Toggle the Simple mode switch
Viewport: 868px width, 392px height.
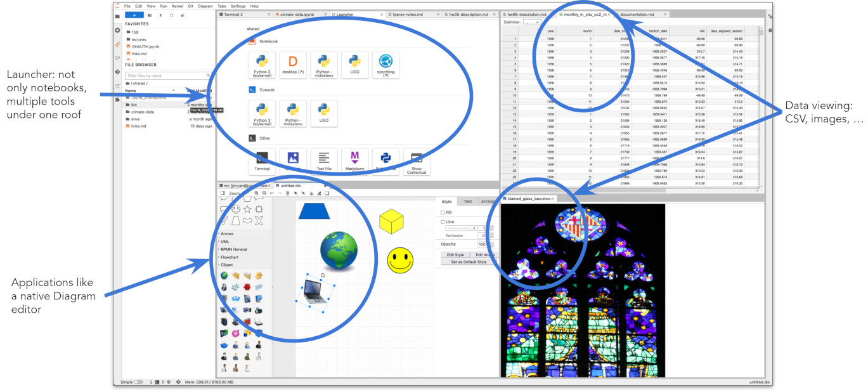pos(138,382)
